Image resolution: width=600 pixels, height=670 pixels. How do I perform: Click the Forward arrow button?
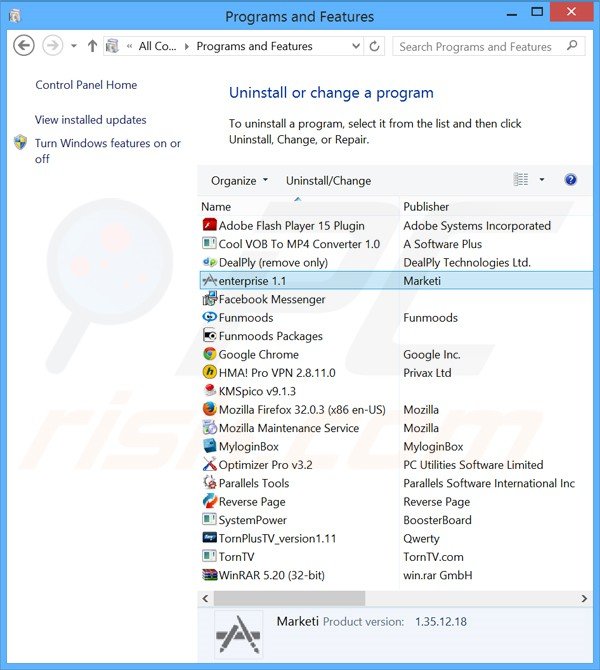point(53,45)
